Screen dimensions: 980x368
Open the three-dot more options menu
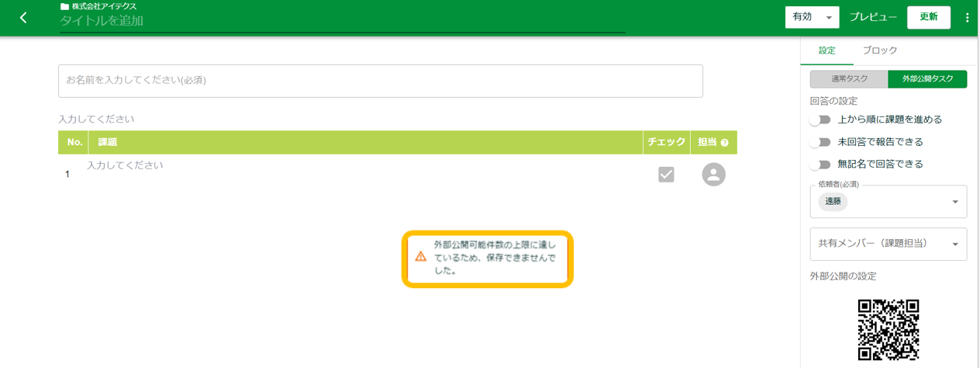point(967,18)
